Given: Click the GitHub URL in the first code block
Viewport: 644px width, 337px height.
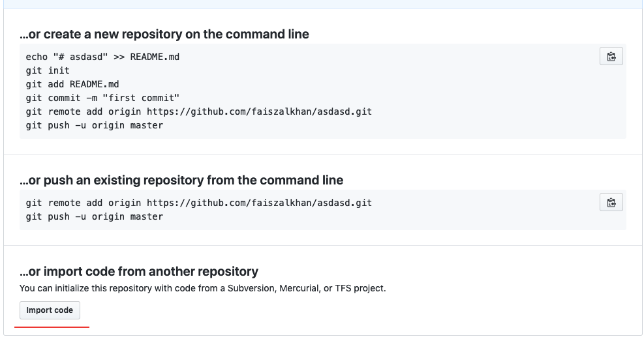Looking at the screenshot, I should pos(259,111).
